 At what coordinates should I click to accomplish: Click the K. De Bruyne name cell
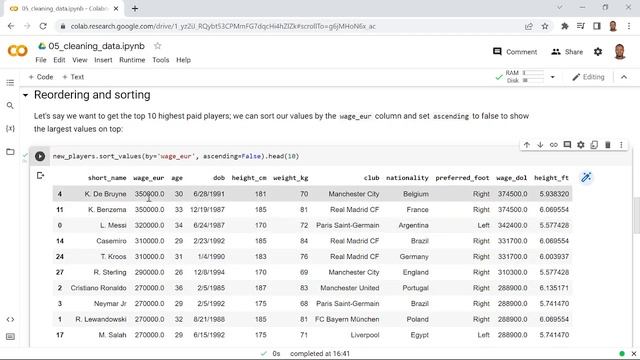[x=105, y=194]
